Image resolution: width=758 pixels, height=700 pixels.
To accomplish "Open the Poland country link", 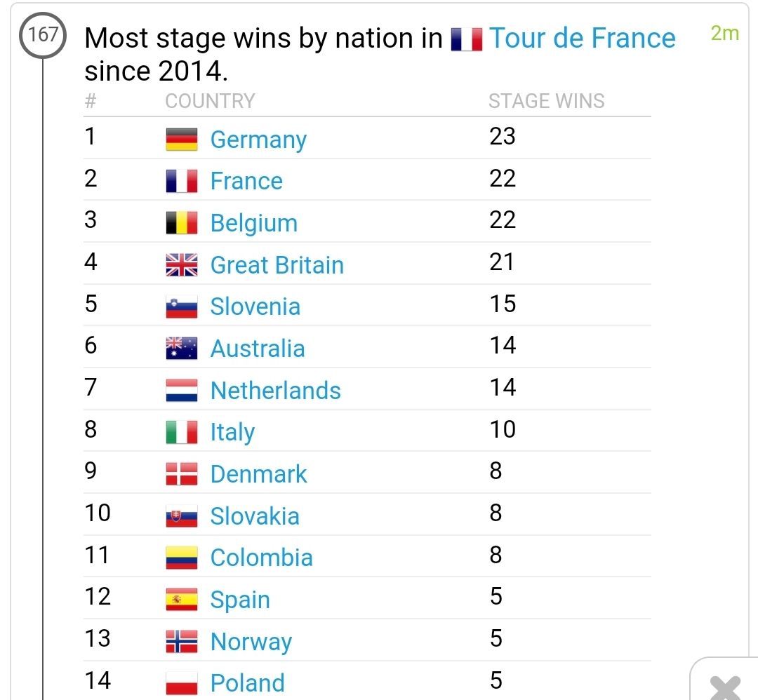I will pos(248,683).
